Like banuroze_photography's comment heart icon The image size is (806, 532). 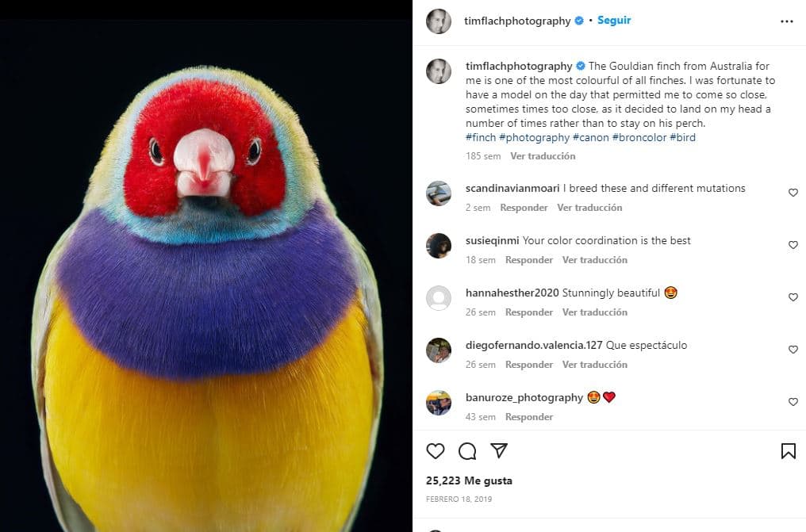793,401
